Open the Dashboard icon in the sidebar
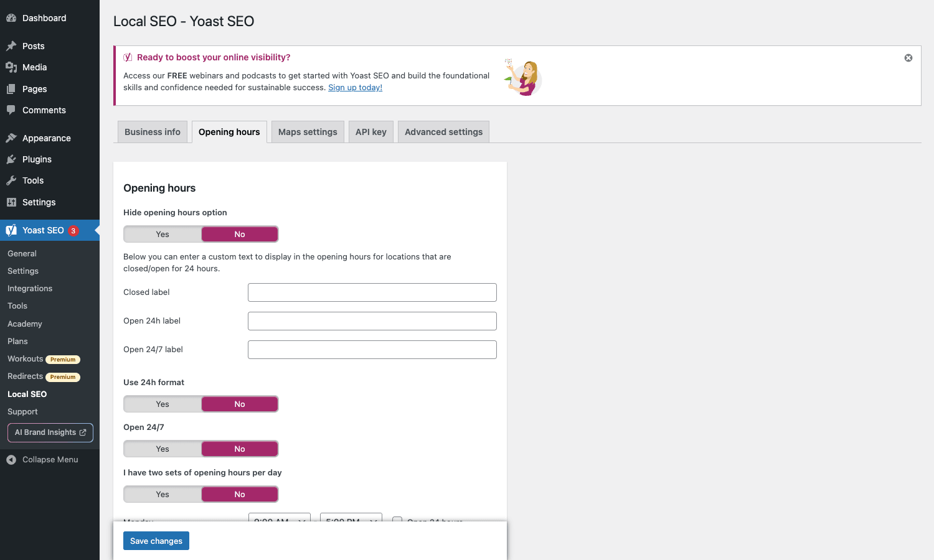Screen dimensions: 934x560 (x=11, y=18)
